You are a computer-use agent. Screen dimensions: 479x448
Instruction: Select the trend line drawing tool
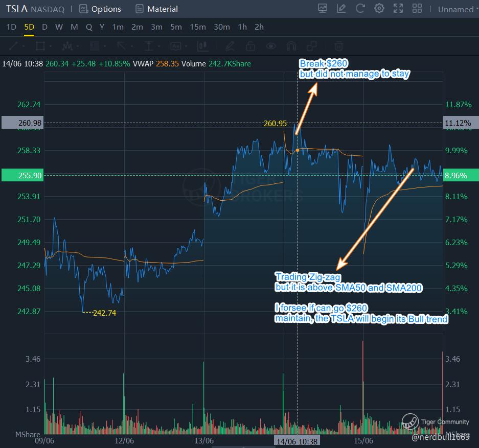[14, 46]
